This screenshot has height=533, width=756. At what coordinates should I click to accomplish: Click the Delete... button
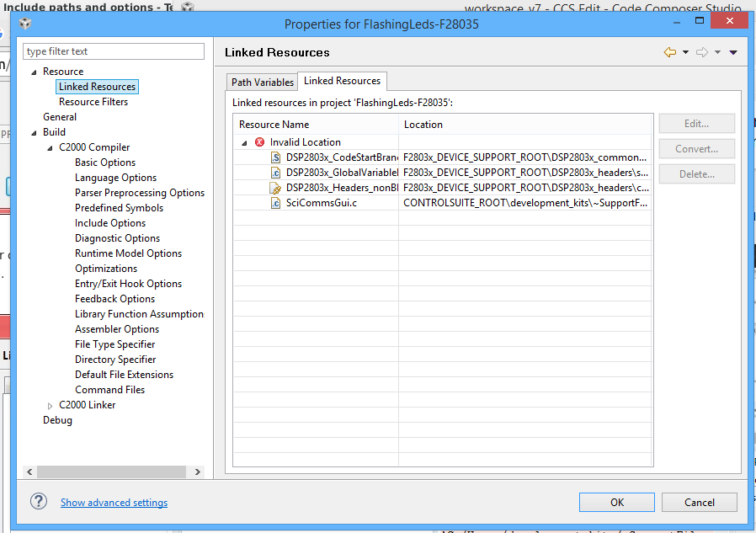pyautogui.click(x=697, y=174)
